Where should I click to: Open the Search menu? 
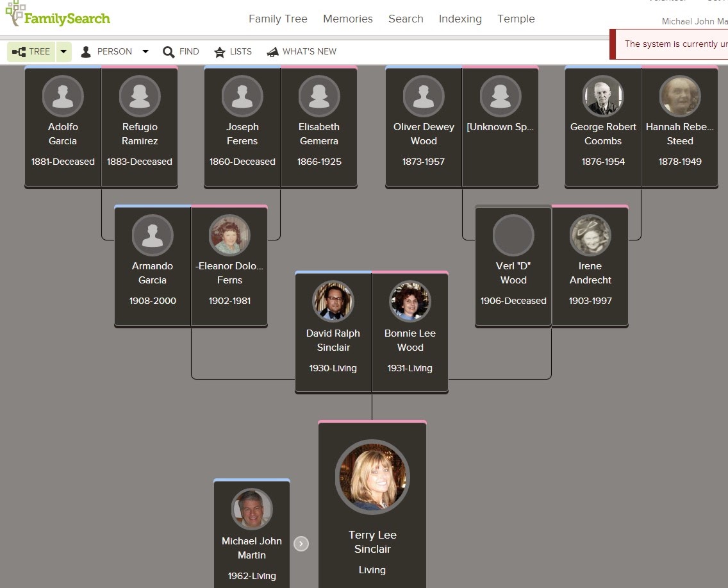click(406, 19)
